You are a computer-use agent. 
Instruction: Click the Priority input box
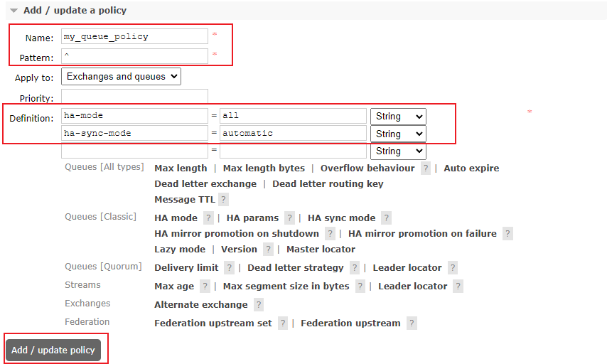134,96
